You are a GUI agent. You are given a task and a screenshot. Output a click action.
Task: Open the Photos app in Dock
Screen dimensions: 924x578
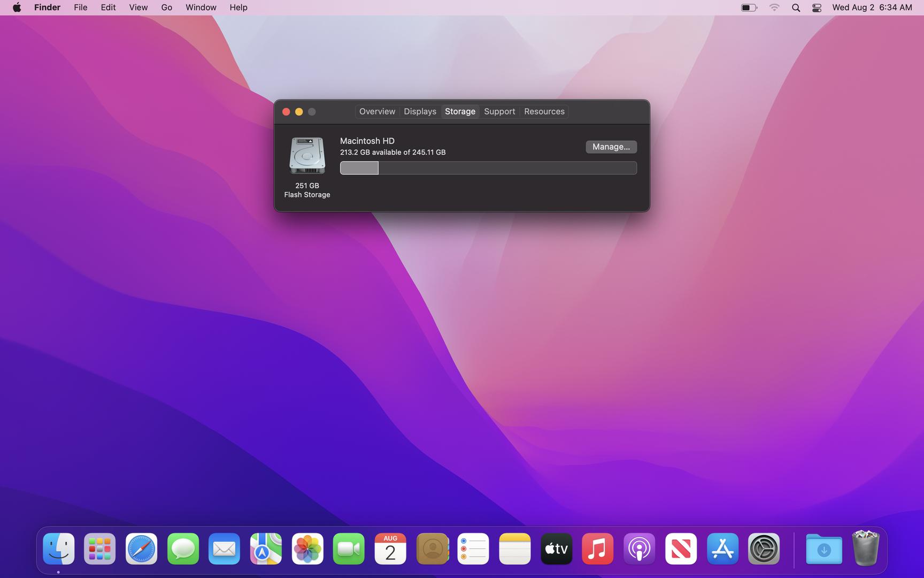[x=307, y=549]
